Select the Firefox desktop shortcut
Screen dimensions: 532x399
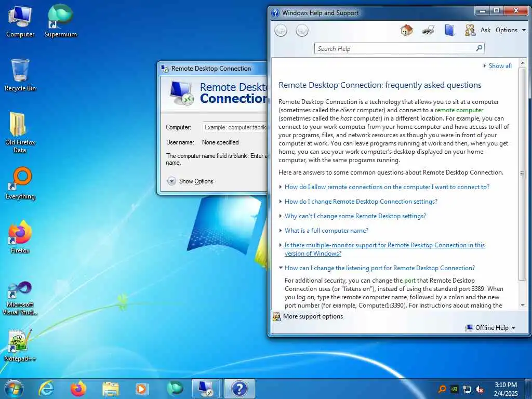point(20,237)
